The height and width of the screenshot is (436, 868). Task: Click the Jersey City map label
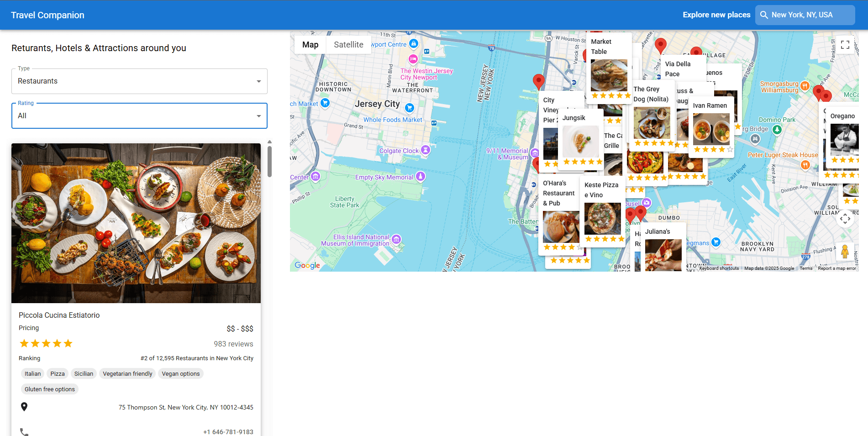coord(377,104)
